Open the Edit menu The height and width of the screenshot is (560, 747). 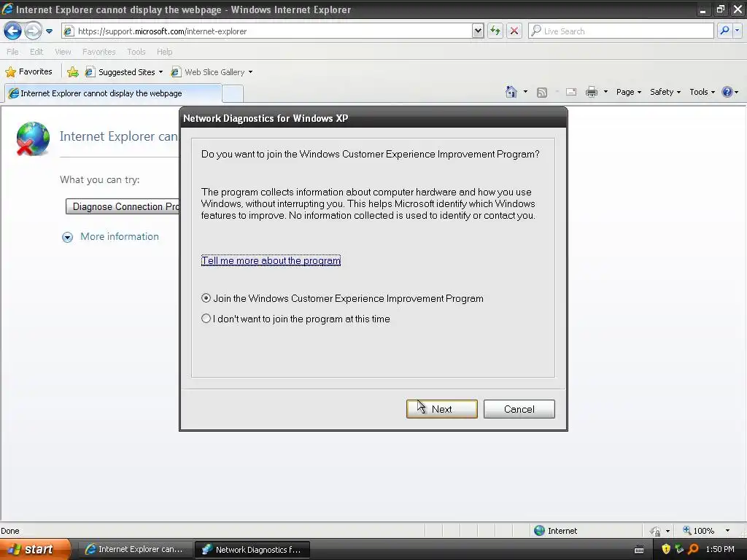pyautogui.click(x=36, y=52)
